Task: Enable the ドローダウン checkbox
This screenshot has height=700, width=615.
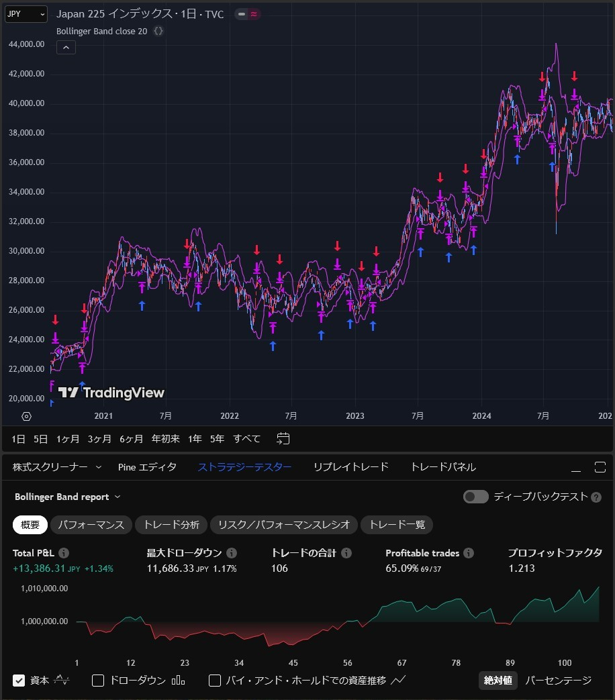Action: pyautogui.click(x=97, y=681)
